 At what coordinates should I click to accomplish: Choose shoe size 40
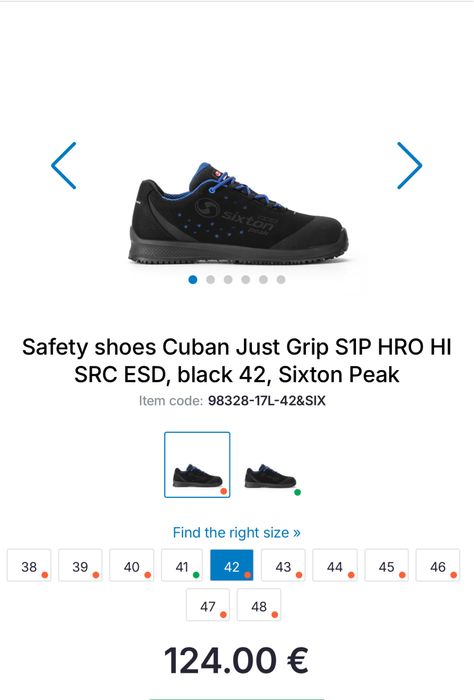point(132,565)
